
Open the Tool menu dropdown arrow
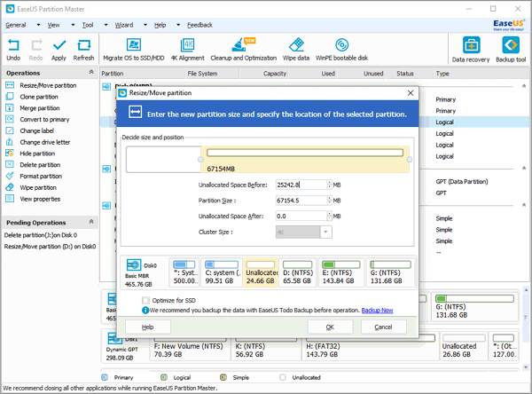pyautogui.click(x=106, y=25)
